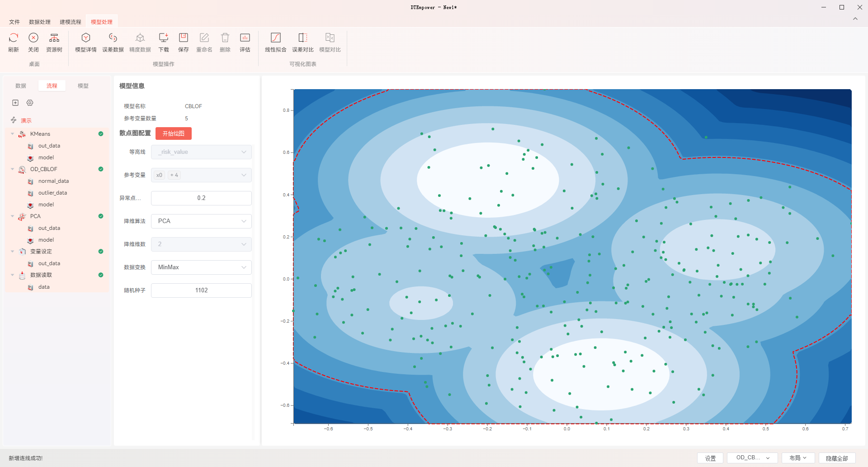Click the 隐藏全部 hide all button
Image resolution: width=868 pixels, height=467 pixels.
[837, 458]
